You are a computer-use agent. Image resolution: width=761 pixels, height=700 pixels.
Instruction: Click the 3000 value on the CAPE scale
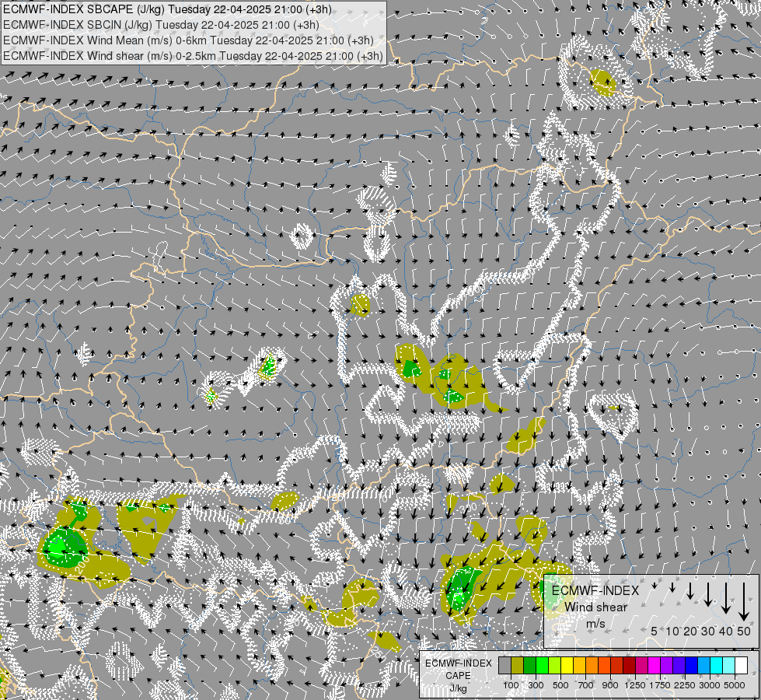pyautogui.click(x=710, y=685)
